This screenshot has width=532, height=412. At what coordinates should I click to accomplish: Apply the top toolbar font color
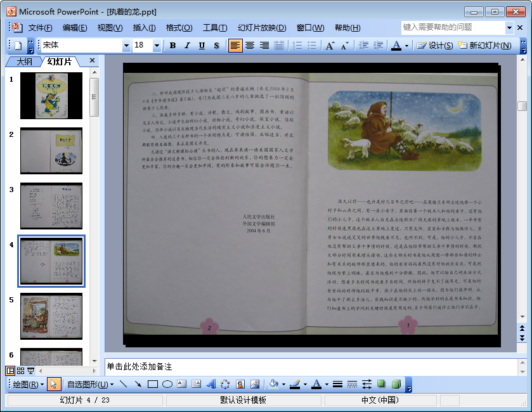[x=396, y=46]
